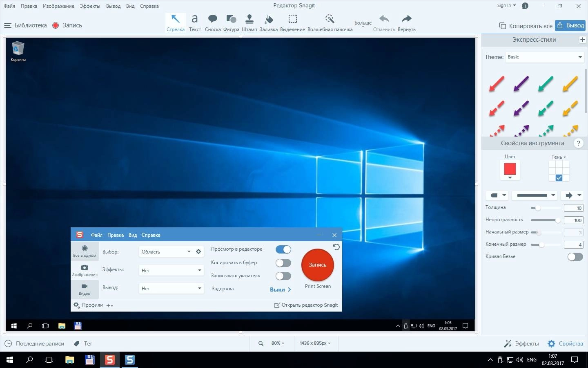Open the Тень shadow dropdown
This screenshot has width=588, height=368.
coord(559,157)
